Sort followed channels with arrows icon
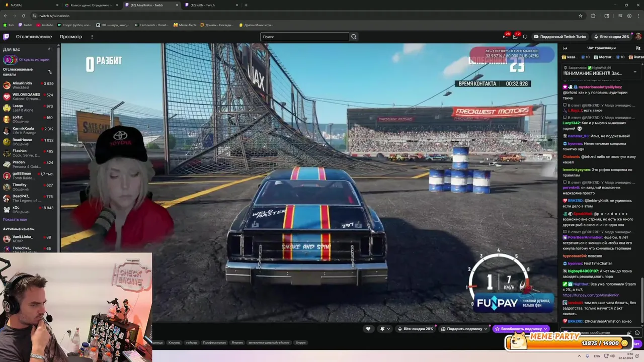644x362 pixels. (x=50, y=72)
